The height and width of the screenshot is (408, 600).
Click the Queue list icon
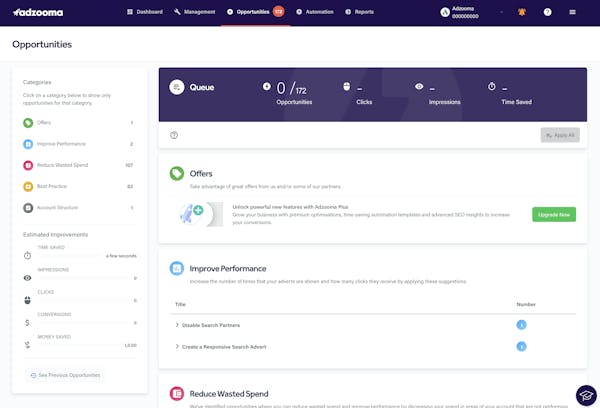click(177, 87)
